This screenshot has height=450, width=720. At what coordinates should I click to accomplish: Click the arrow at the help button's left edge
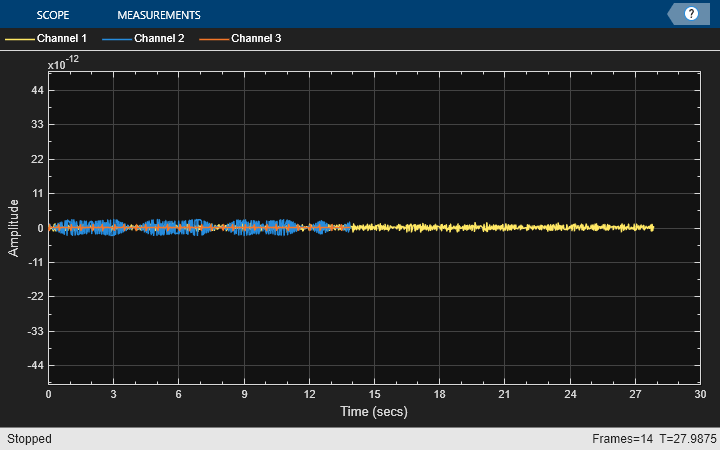673,14
